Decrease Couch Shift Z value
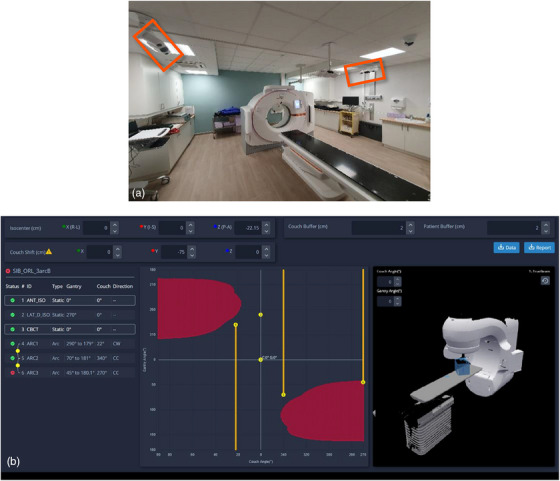Viewport: 560px width, 481px height. [x=266, y=255]
